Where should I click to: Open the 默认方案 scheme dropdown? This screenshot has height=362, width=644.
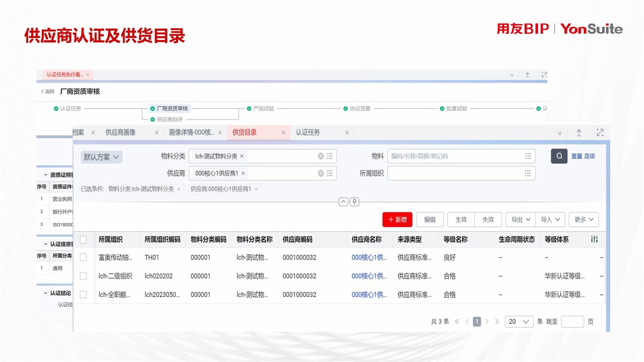[x=101, y=157]
